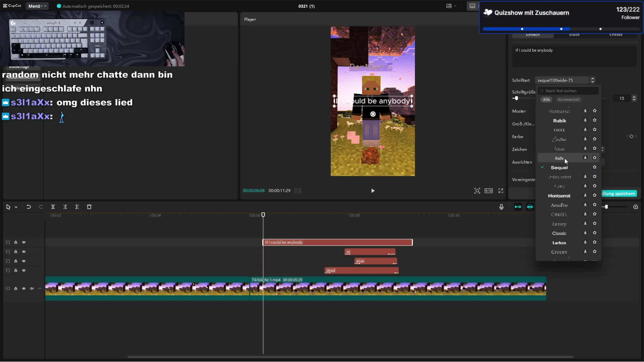Filter the font list by 'Kommerziell'
Viewport: 644px width, 362px height.
(569, 100)
